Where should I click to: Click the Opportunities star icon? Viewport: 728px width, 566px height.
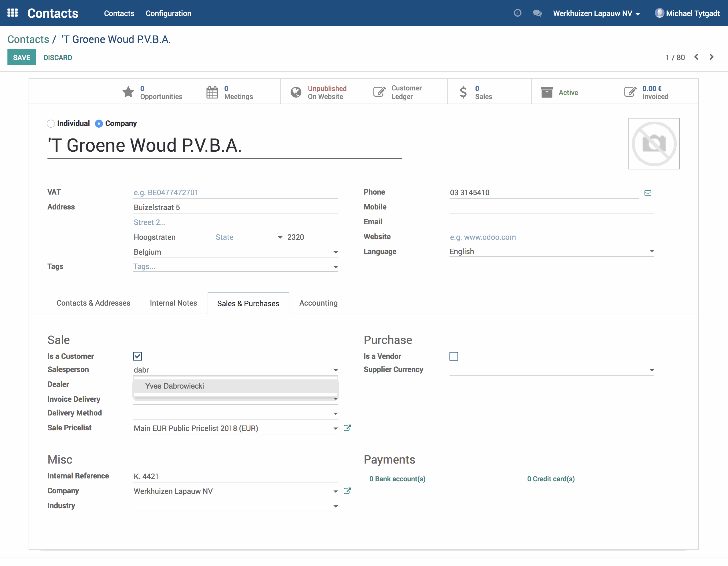coord(128,92)
